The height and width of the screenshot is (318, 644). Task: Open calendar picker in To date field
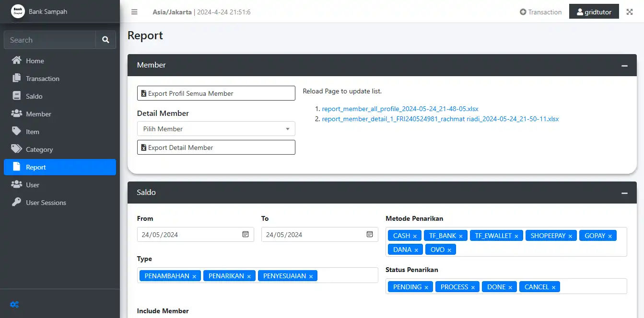pos(370,235)
